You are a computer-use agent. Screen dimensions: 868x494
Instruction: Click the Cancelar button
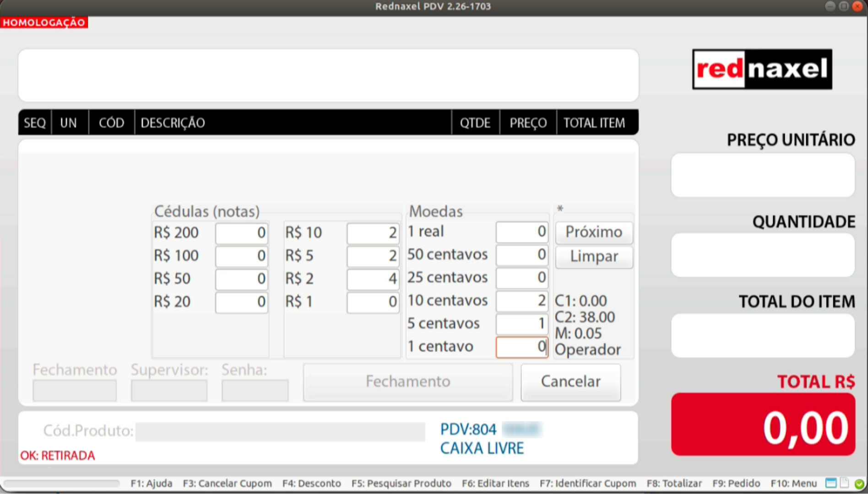tap(570, 382)
